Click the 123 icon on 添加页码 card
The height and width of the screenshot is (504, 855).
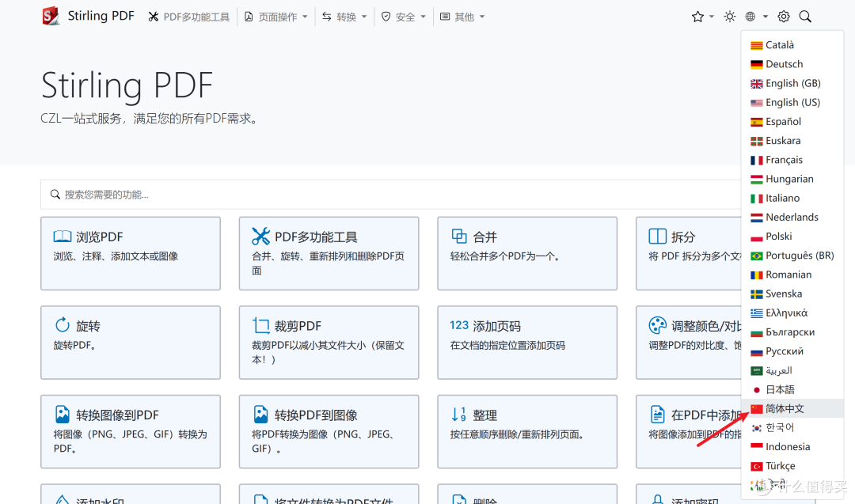pos(459,325)
